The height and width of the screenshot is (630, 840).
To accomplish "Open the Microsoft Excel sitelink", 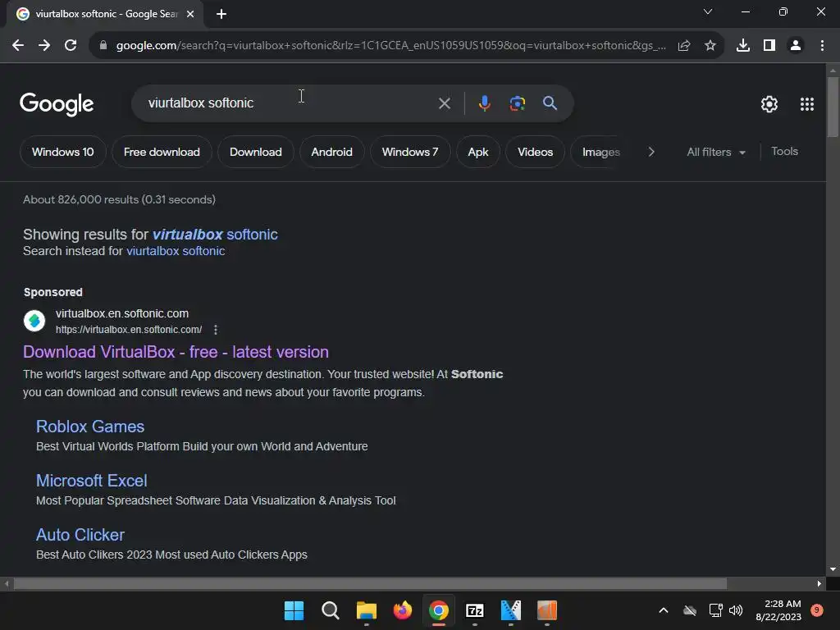I will pyautogui.click(x=92, y=481).
